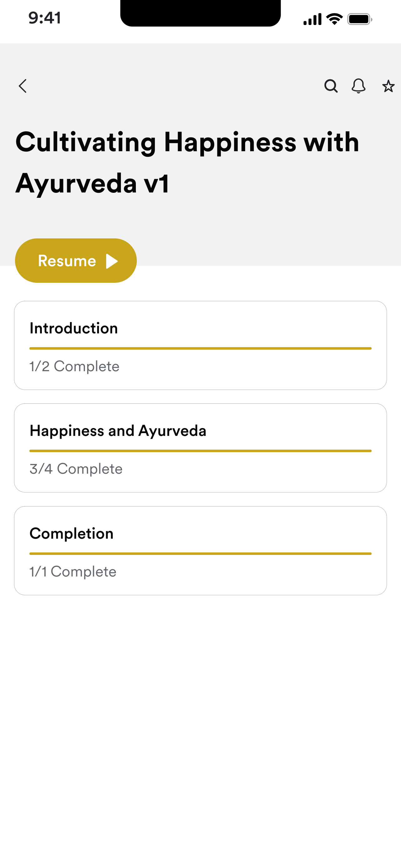Tap the play triangle on Resume
The width and height of the screenshot is (401, 868).
pyautogui.click(x=112, y=261)
